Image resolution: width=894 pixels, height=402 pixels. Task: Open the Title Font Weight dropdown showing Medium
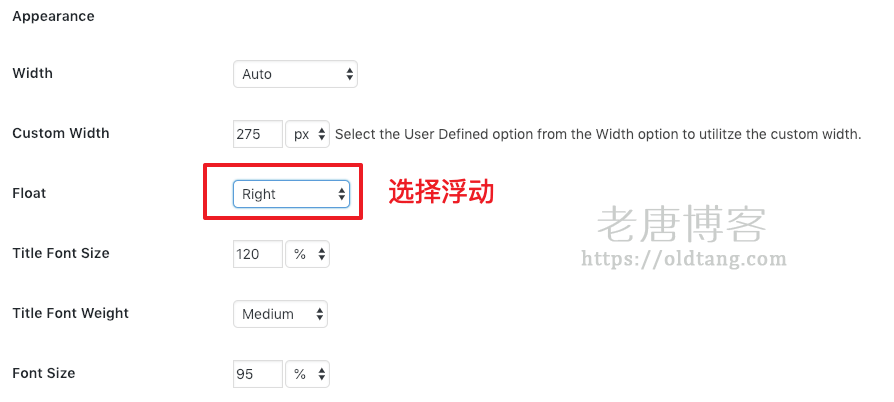280,314
